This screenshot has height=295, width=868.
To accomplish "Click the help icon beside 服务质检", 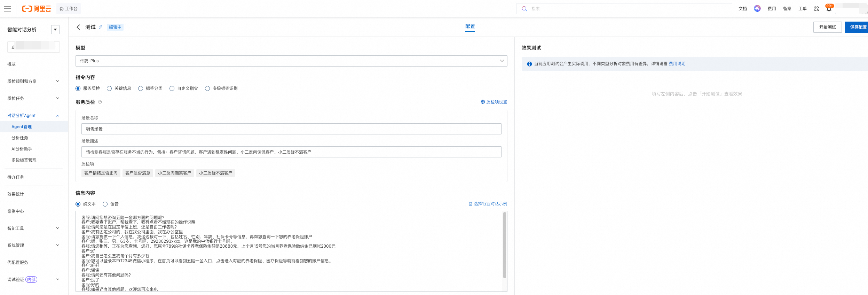I will (x=100, y=102).
